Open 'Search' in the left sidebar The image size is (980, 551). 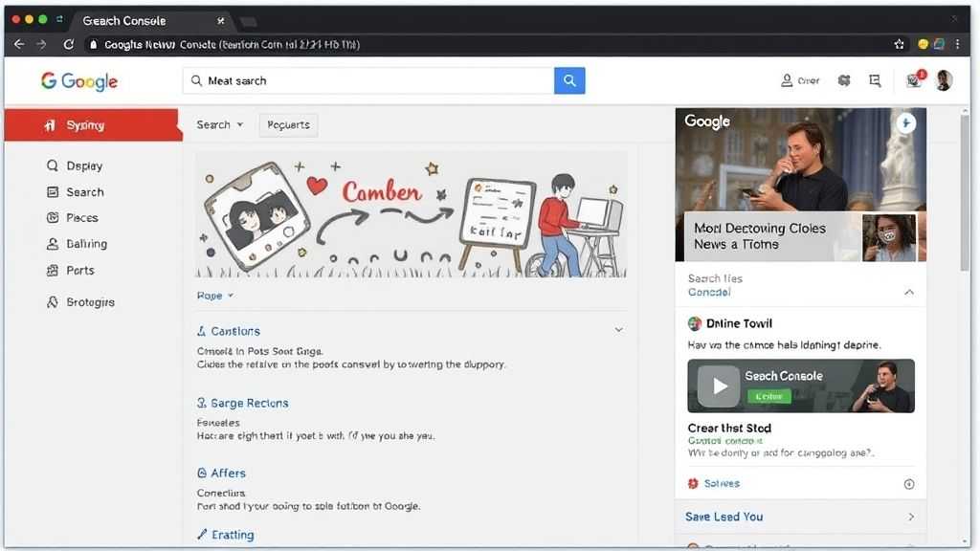(75, 191)
